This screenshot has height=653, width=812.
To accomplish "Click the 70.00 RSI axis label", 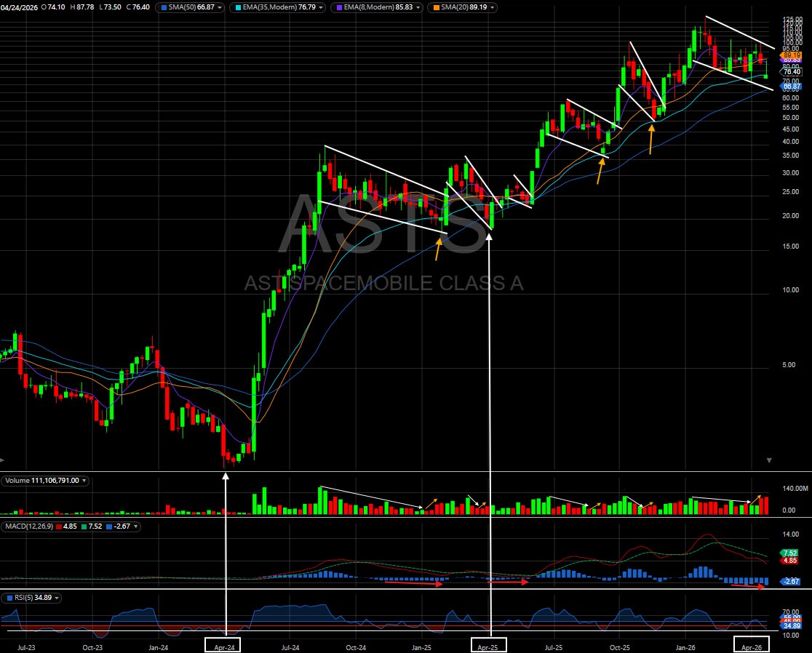I will pos(791,612).
